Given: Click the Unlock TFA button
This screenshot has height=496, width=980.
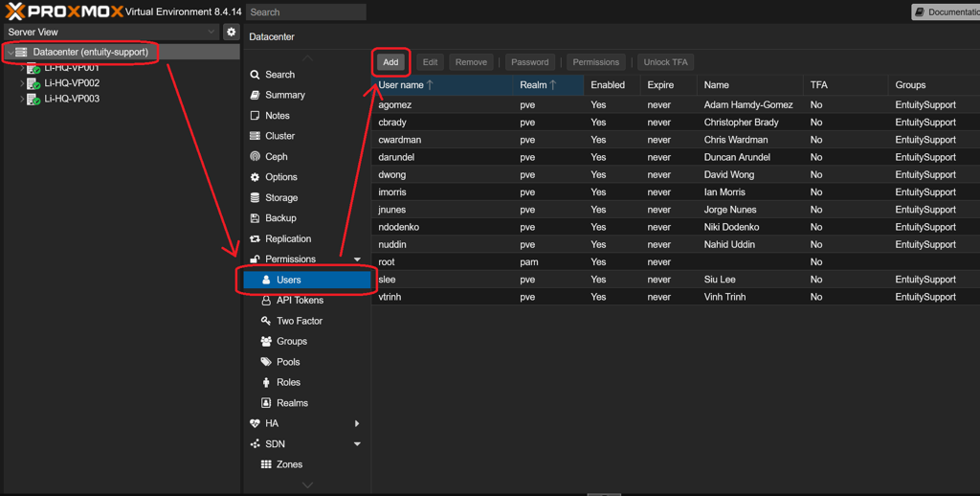Looking at the screenshot, I should (x=666, y=62).
